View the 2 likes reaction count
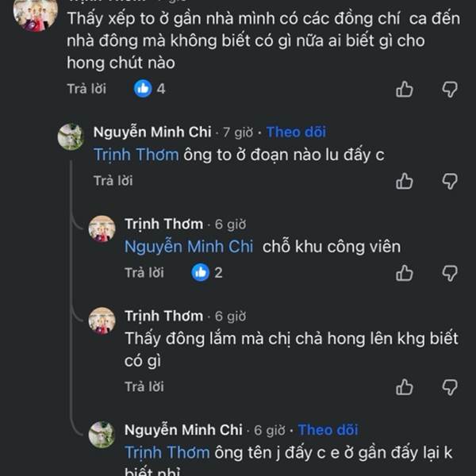The width and height of the screenshot is (476, 476). [208, 273]
